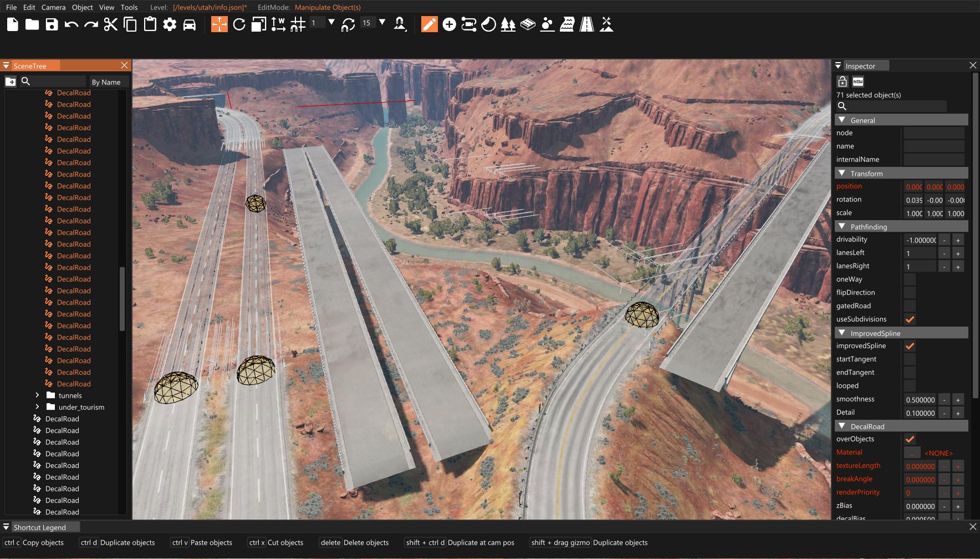Click the car vehicle icon in toolbar

pyautogui.click(x=190, y=24)
